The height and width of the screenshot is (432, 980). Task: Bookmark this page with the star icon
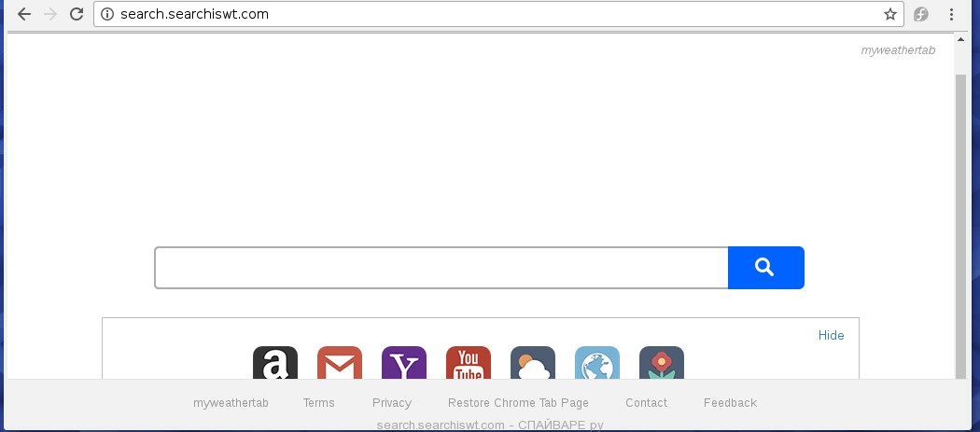(x=890, y=14)
